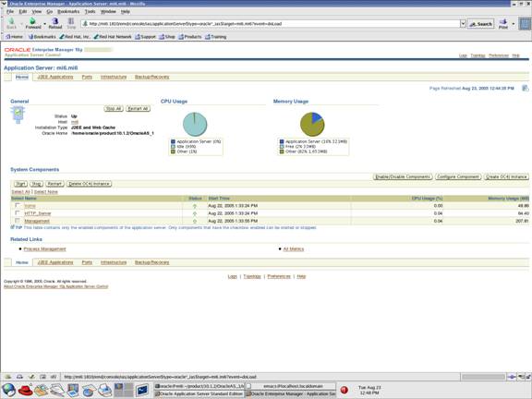This screenshot has height=399, width=532.
Task: Click the Stop loading icon
Action: [71, 21]
